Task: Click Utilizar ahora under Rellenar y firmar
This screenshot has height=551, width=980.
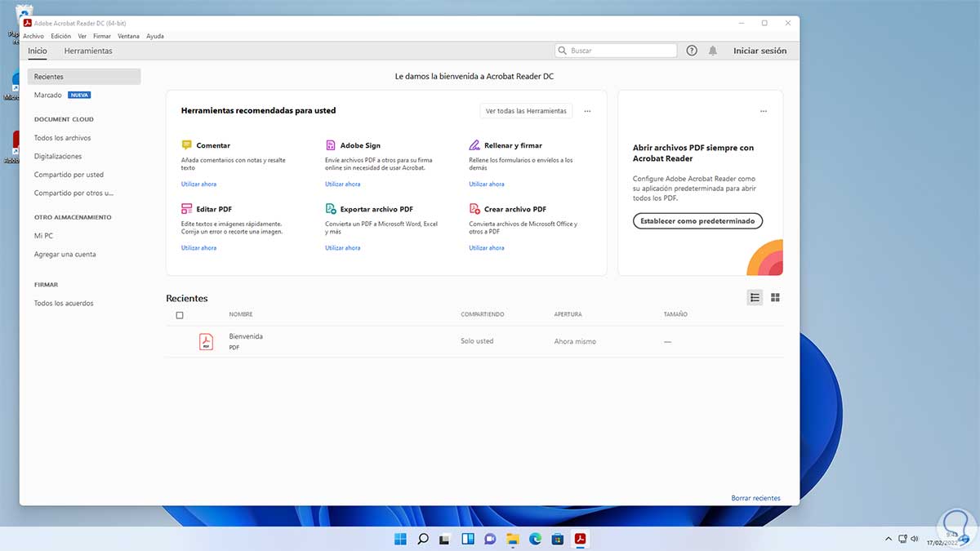Action: pos(487,184)
